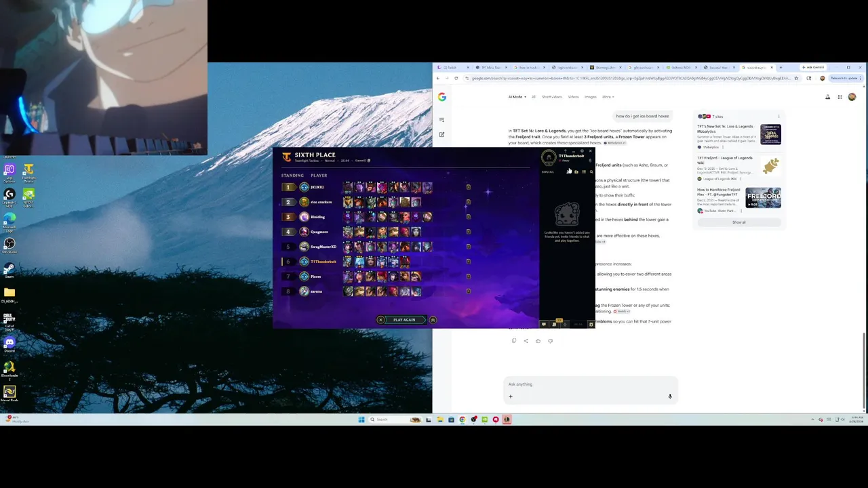Dismiss lobby with X beside Play Again
Screen dimensions: 868x488
tap(380, 320)
